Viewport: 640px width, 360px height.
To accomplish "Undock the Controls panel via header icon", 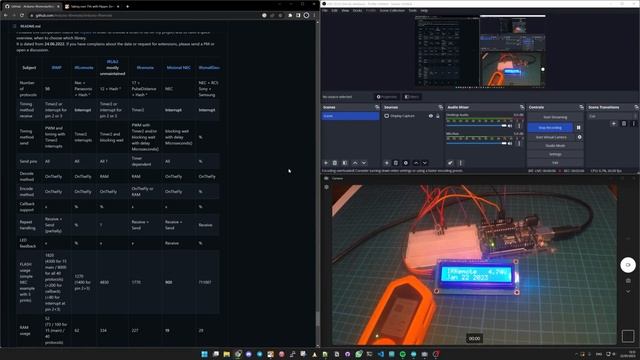I will coord(581,107).
